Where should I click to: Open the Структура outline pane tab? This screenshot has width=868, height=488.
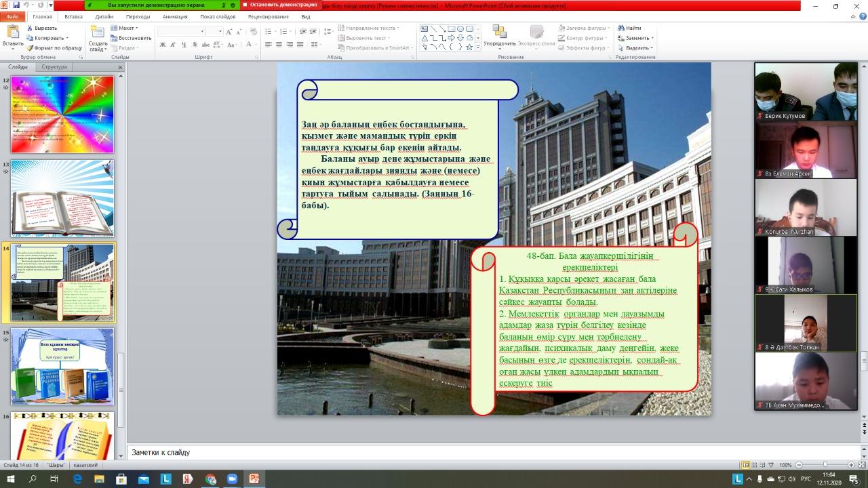coord(54,67)
